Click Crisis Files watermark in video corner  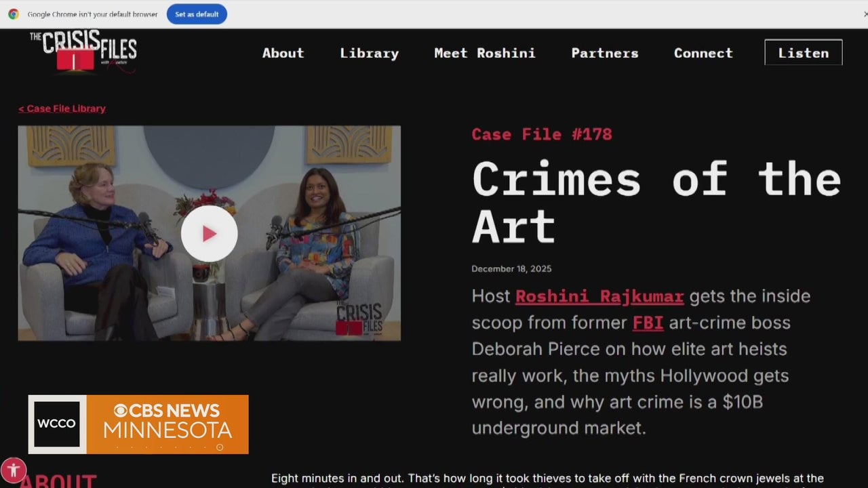tap(359, 319)
